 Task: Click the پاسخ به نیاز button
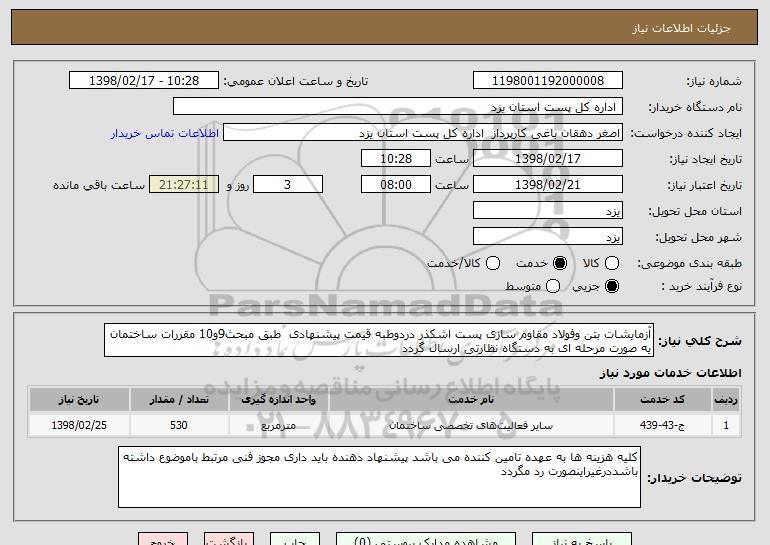582,539
